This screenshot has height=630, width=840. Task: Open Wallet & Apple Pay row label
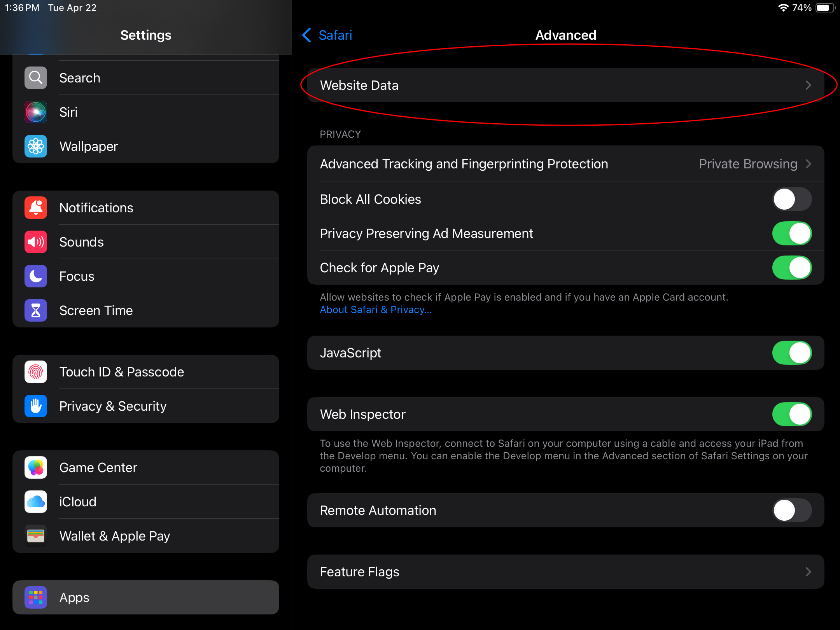point(115,536)
